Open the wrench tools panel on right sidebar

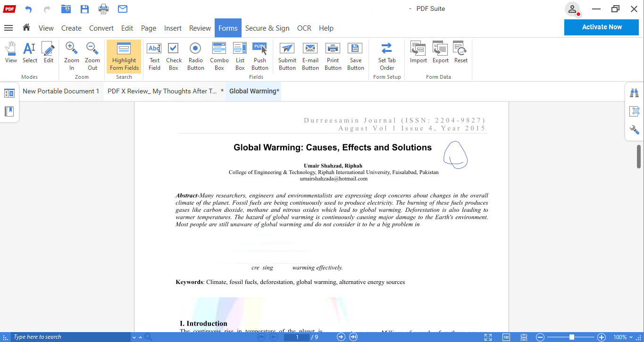pos(634,129)
